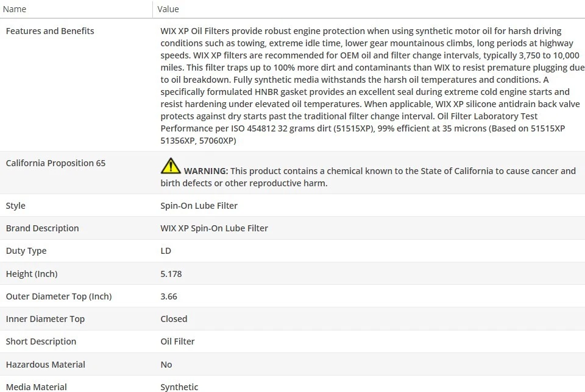
Task: Select the LD duty type value
Action: tap(166, 251)
